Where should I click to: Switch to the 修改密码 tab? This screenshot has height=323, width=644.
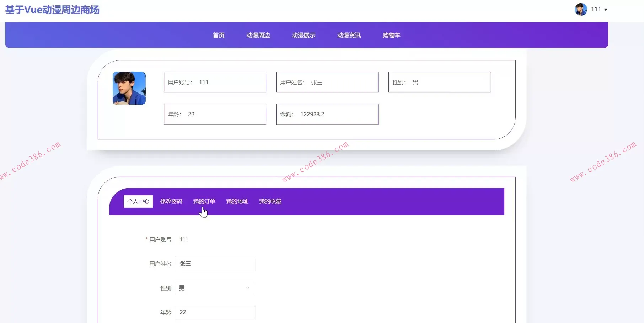171,201
